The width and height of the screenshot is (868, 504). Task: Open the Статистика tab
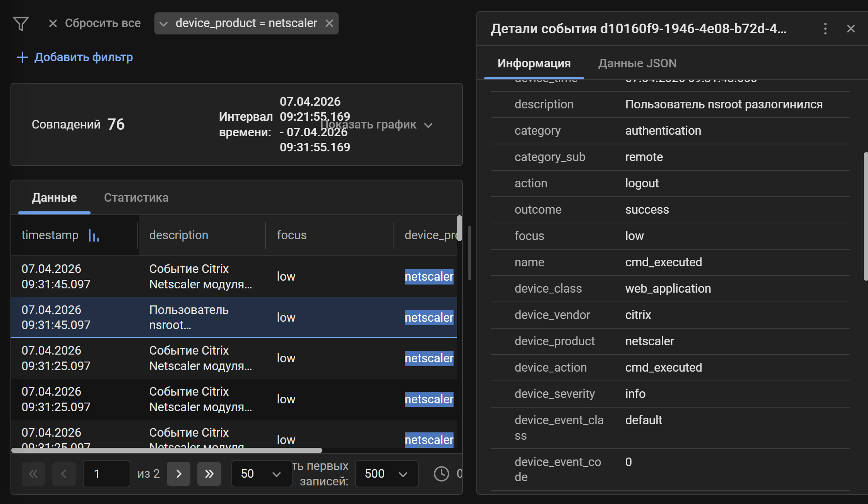136,198
